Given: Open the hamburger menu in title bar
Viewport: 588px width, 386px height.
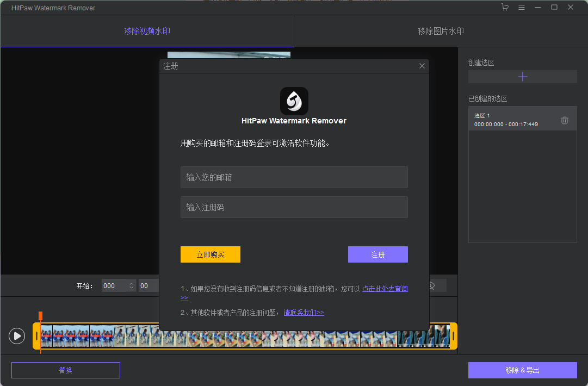Looking at the screenshot, I should click(x=521, y=7).
